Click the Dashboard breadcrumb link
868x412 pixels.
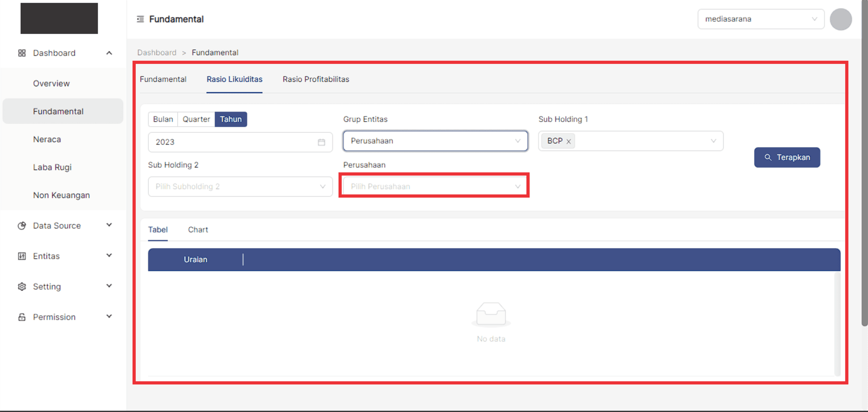[157, 52]
